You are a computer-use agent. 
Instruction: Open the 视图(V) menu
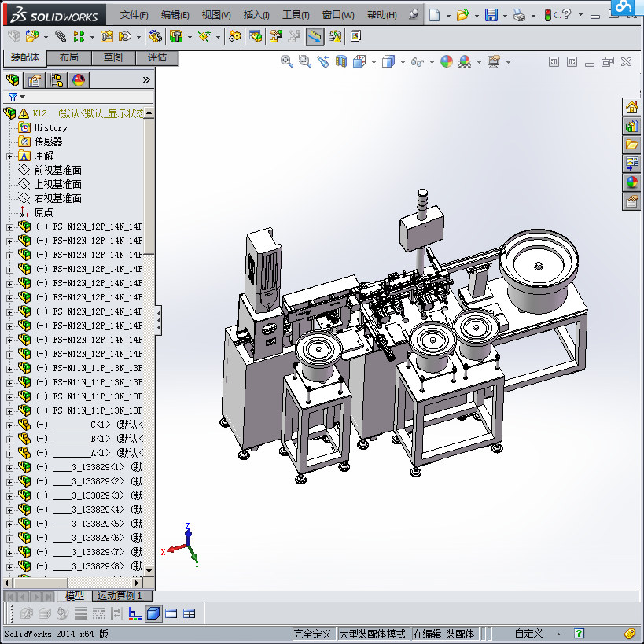tap(216, 15)
